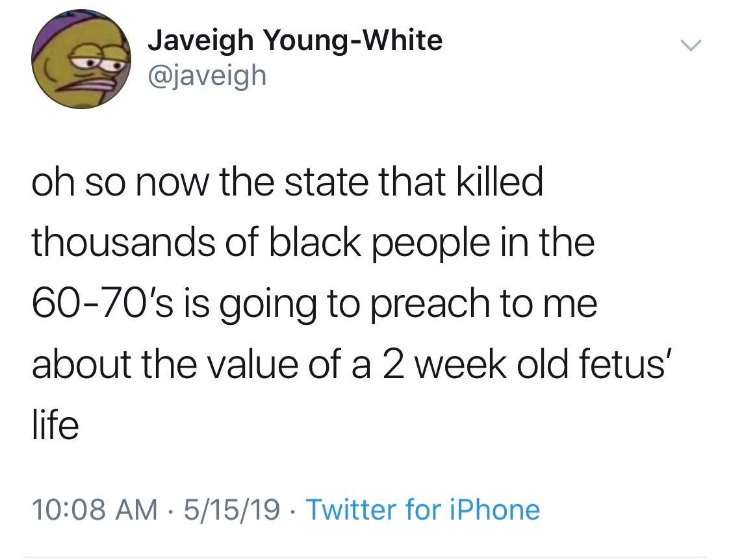Click the Twitter for iPhone source link
The image size is (731, 560).
tap(422, 509)
